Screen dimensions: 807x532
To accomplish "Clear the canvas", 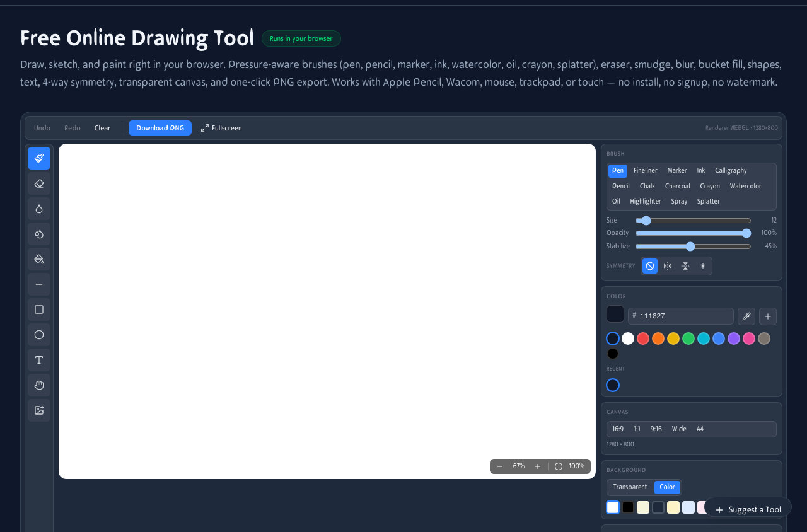I will tap(103, 128).
